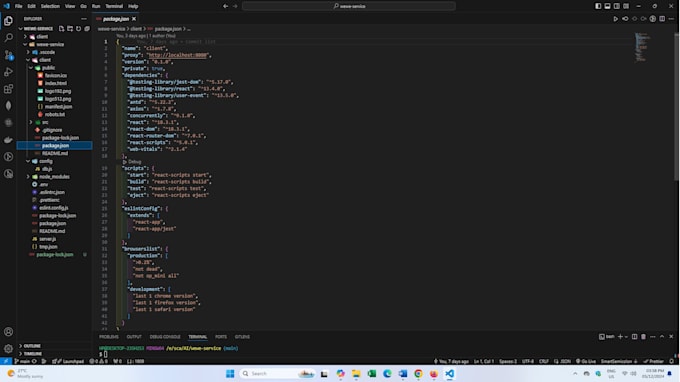Click the New Folder icon in Explorer header
Image resolution: width=680 pixels, height=382 pixels.
coord(70,29)
